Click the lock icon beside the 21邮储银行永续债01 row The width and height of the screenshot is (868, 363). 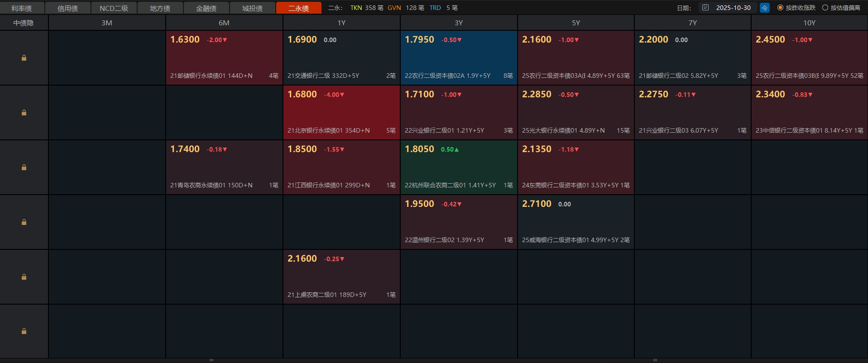click(24, 58)
